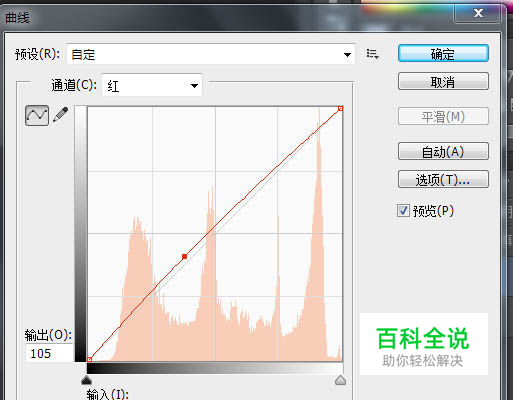Screen dimensions: 513x400
Task: Click the 输出(O) value field
Action: point(49,353)
